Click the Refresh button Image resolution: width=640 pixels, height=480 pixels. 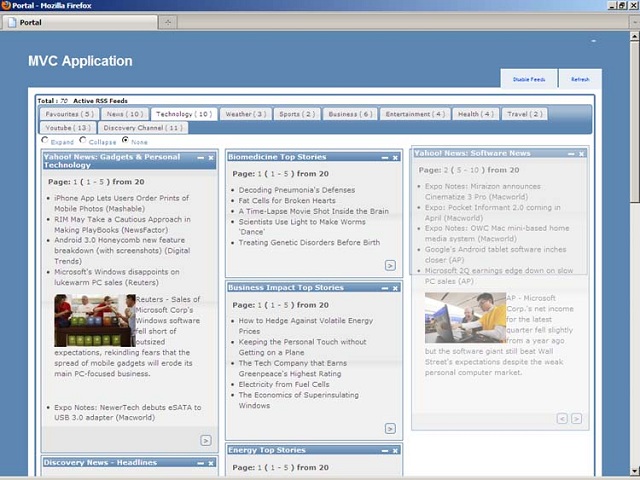click(x=580, y=79)
